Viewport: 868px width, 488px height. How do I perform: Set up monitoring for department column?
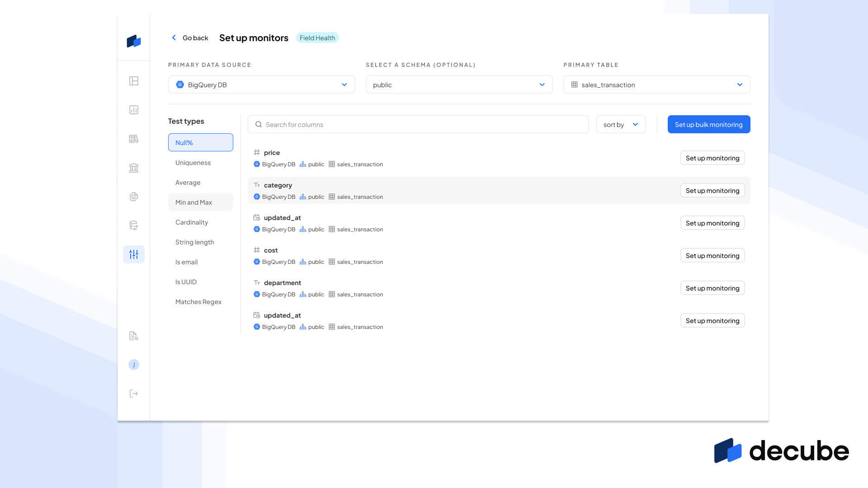pyautogui.click(x=712, y=288)
